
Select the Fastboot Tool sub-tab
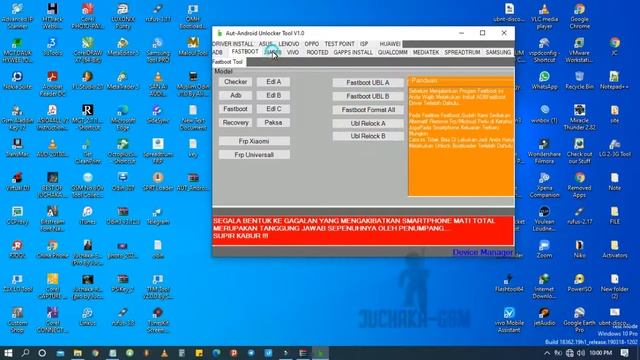coord(228,62)
